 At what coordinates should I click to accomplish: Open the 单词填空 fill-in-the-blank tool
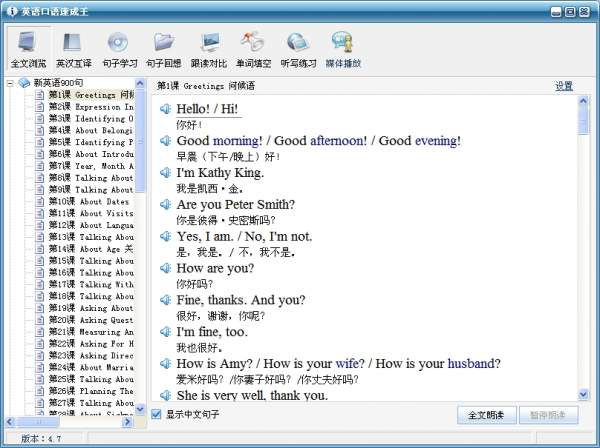click(x=254, y=49)
